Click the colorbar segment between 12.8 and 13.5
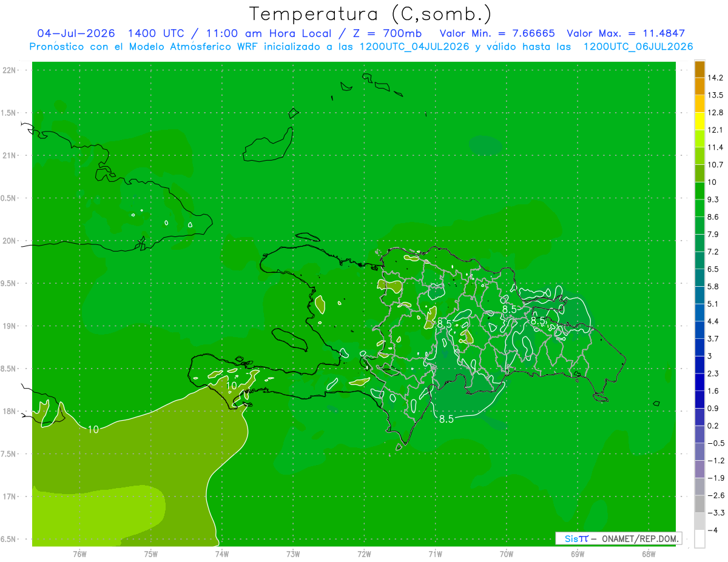 pyautogui.click(x=699, y=103)
